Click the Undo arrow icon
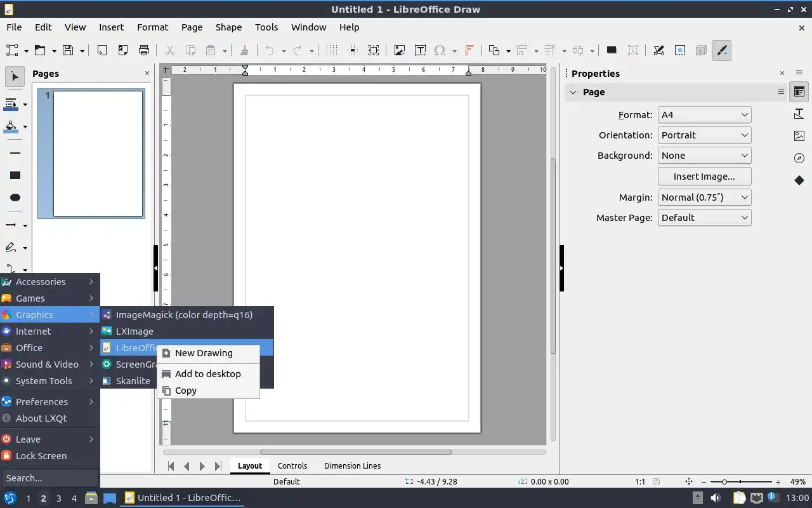Viewport: 812px width, 508px height. coord(270,50)
